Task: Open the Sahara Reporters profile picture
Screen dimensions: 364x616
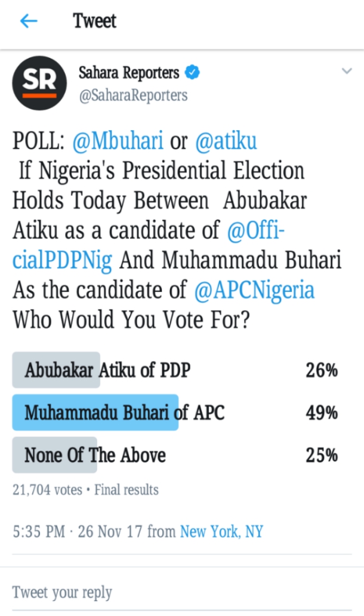Action: [39, 83]
